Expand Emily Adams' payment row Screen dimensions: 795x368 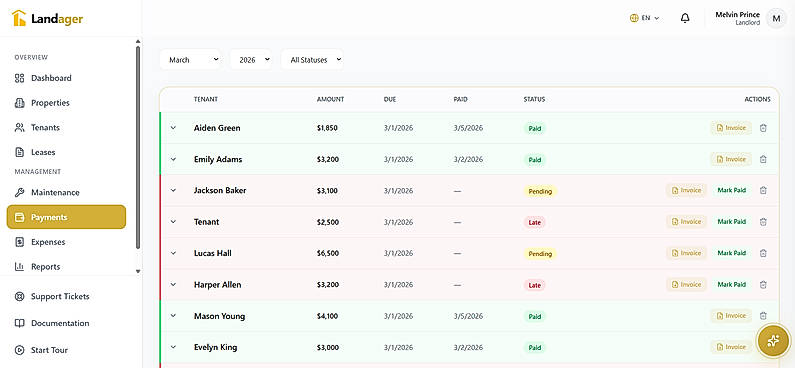click(173, 160)
